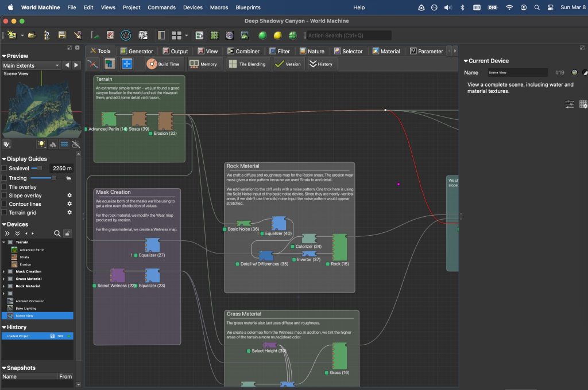
Task: Click the Tracing opacity slider handle
Action: coord(54,178)
